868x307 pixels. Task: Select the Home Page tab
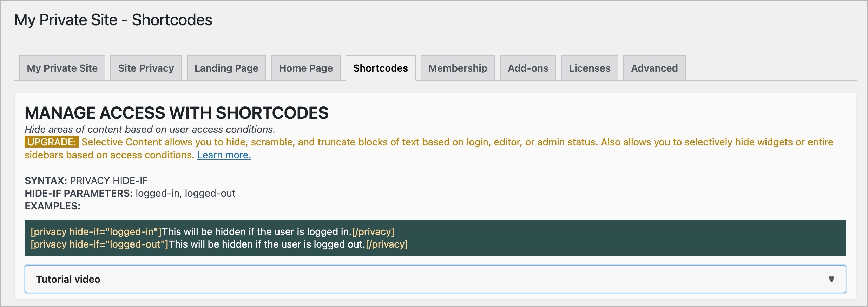point(306,68)
